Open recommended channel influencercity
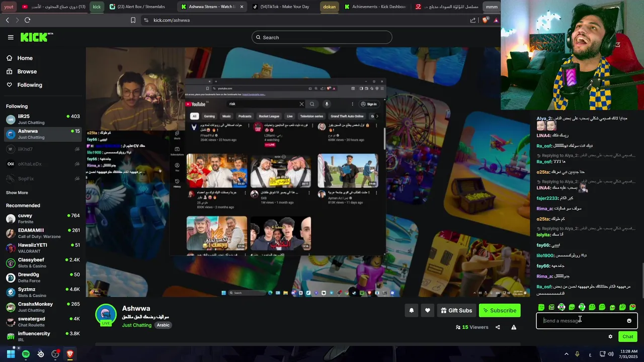The width and height of the screenshot is (644, 362). tap(43, 336)
